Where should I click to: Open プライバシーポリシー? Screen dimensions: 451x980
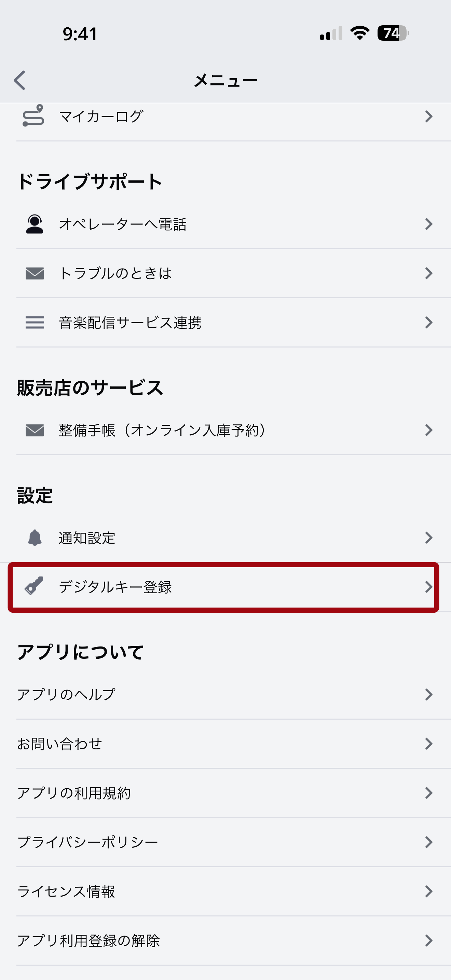coord(88,842)
